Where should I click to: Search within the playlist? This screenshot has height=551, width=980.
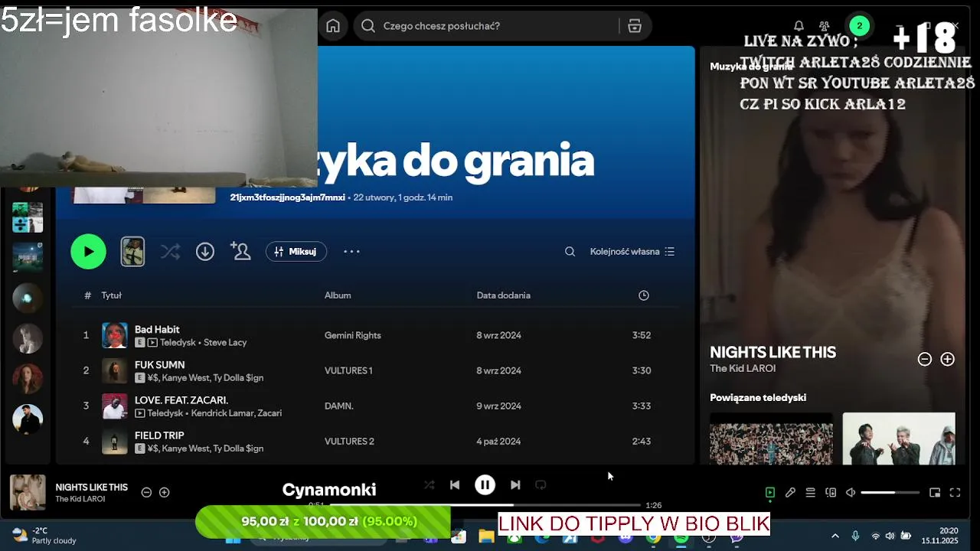point(570,251)
